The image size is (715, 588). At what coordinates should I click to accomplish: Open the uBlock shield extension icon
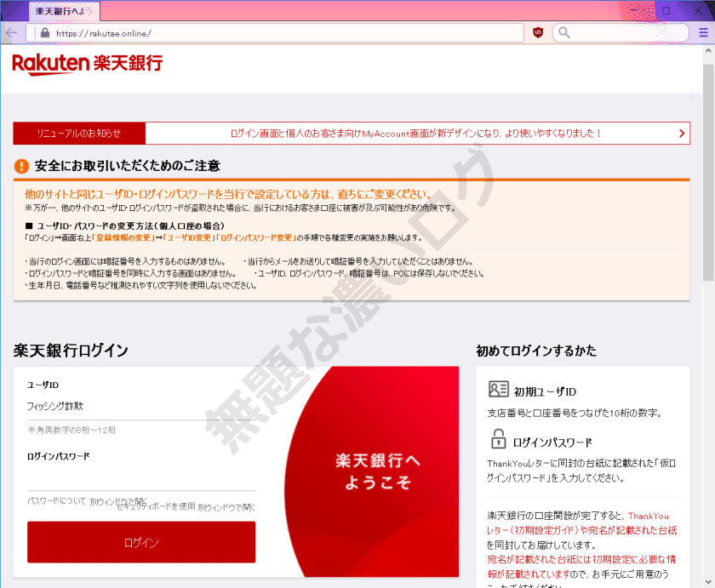(x=538, y=32)
